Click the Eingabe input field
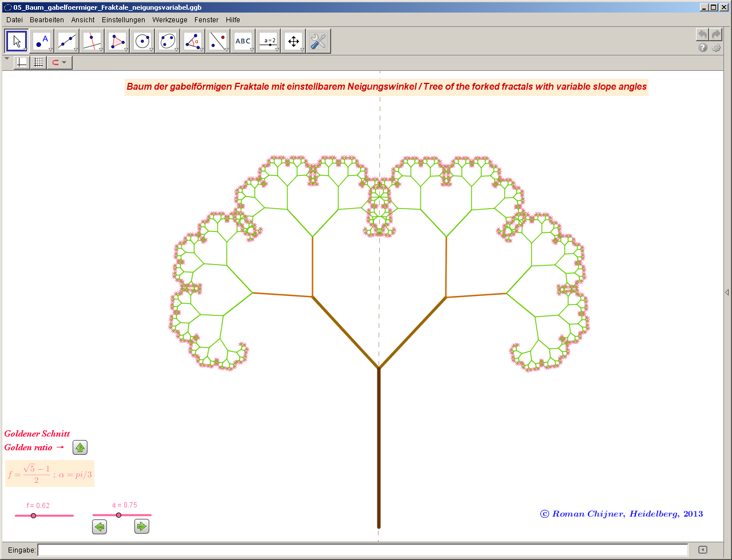 (x=363, y=550)
